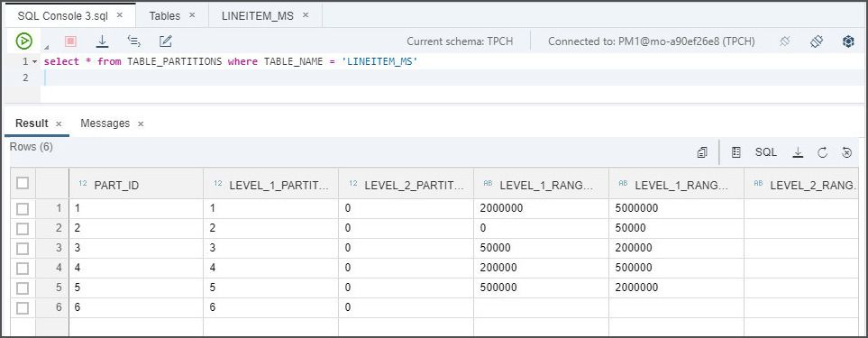Click the 'Connected to: PM1@mo-a90ef26e8 (TPCH)' label
This screenshot has height=338, width=868.
pos(652,41)
